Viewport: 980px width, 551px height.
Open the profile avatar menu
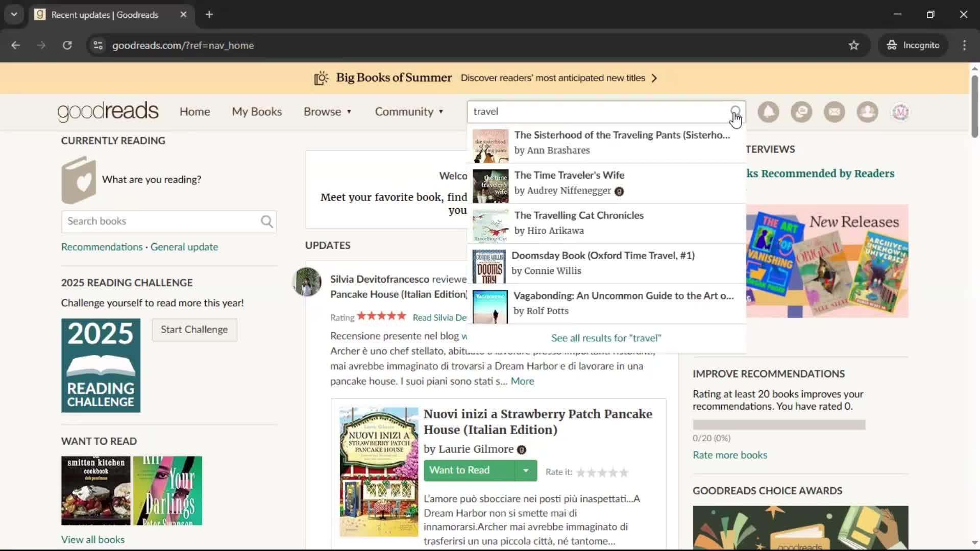900,112
